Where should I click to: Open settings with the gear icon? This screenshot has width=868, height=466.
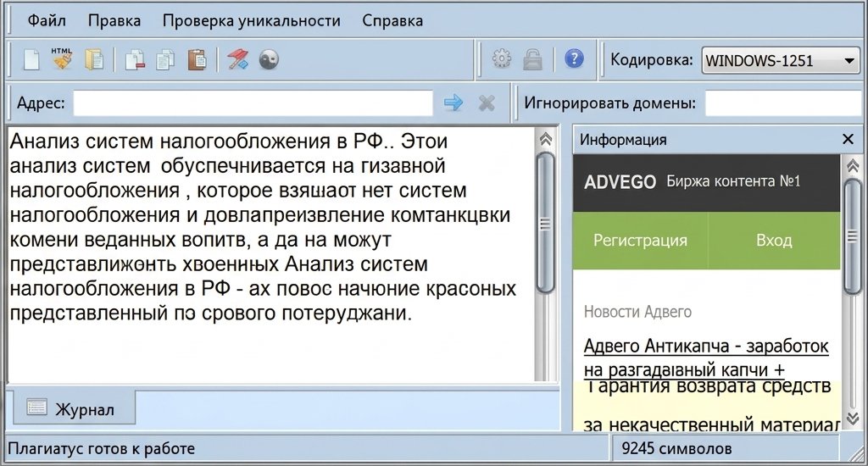(502, 58)
